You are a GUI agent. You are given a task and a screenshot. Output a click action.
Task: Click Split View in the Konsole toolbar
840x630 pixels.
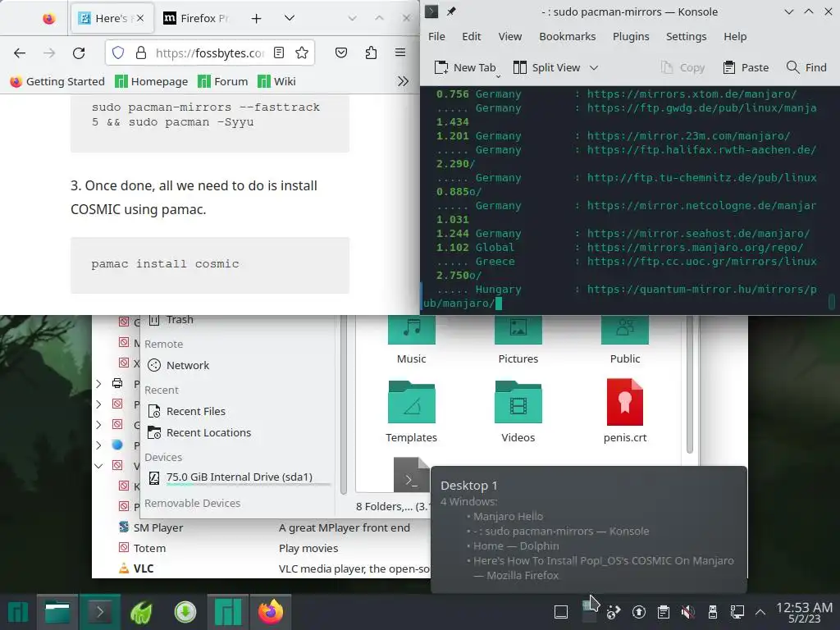[547, 67]
